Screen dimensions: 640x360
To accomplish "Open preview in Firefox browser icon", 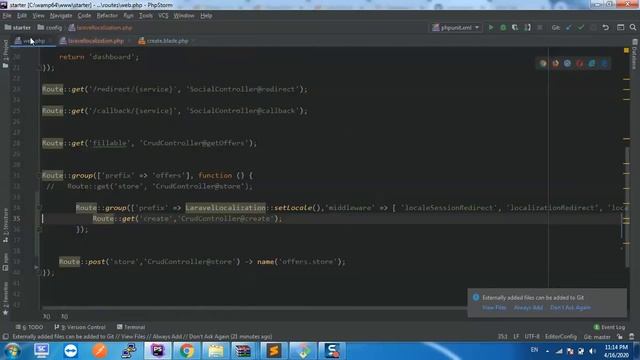I will (555, 63).
